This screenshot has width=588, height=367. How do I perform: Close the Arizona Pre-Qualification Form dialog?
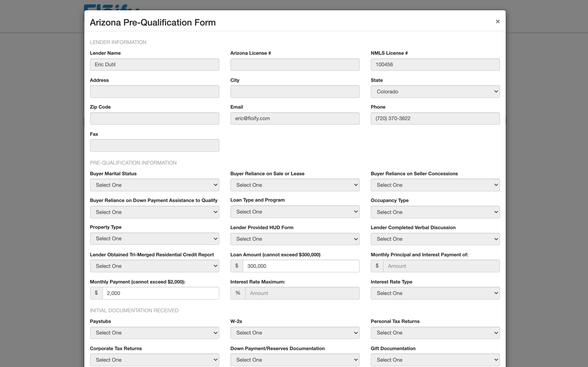498,21
